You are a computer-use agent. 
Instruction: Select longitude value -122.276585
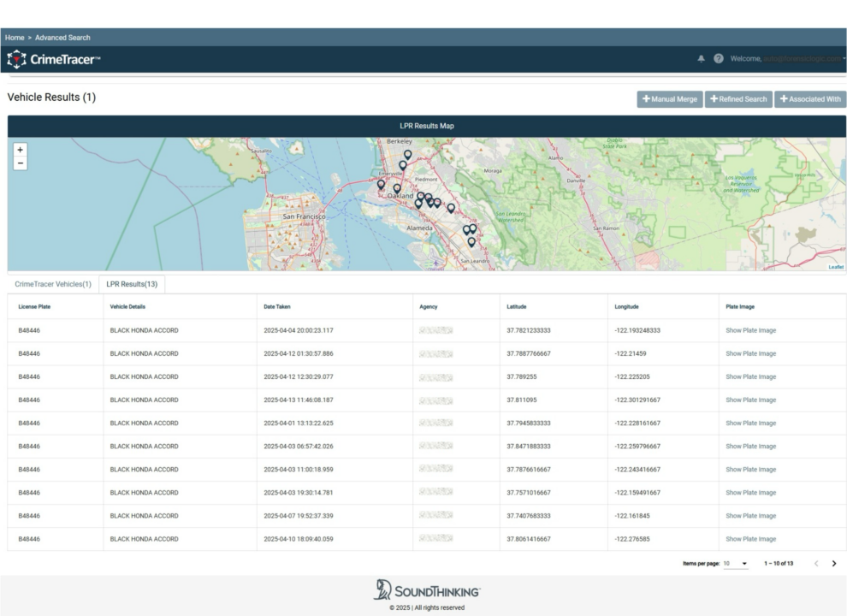coord(632,540)
